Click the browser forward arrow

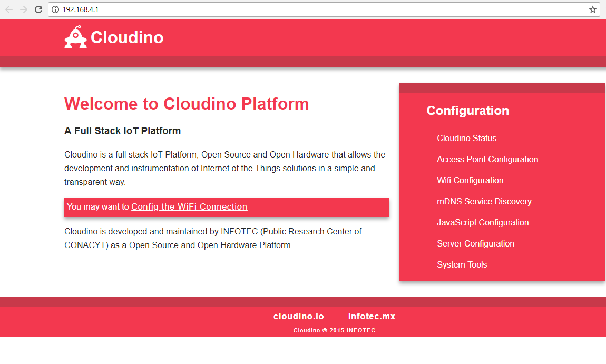point(24,9)
